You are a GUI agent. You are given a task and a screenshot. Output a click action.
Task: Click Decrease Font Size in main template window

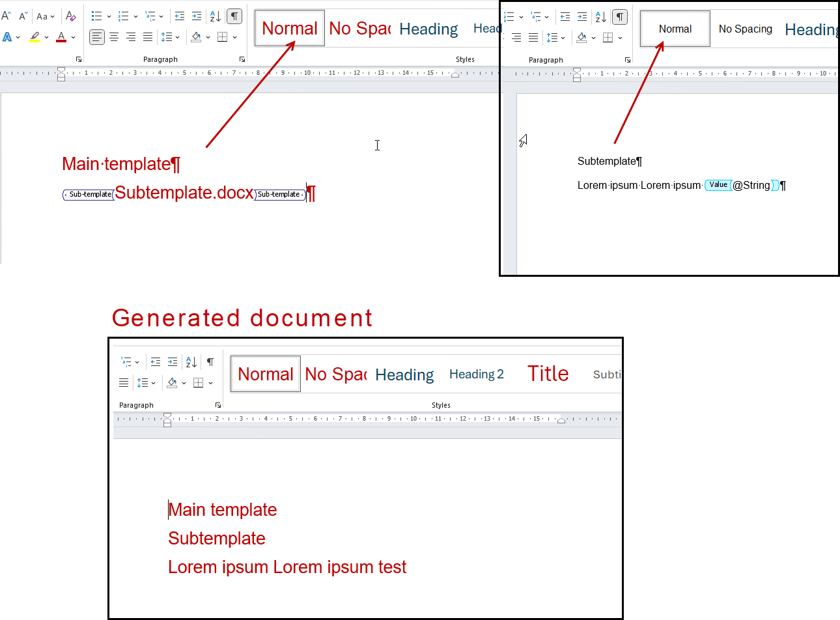(23, 16)
